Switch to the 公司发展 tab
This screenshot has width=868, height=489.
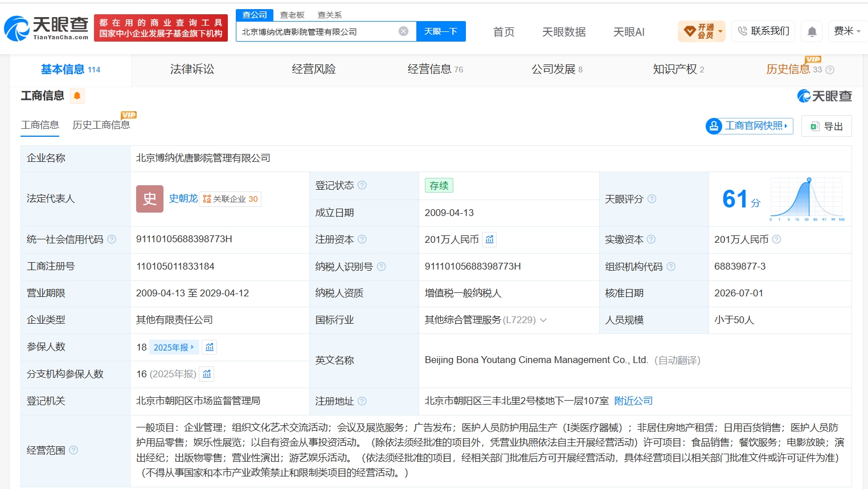pyautogui.click(x=557, y=70)
